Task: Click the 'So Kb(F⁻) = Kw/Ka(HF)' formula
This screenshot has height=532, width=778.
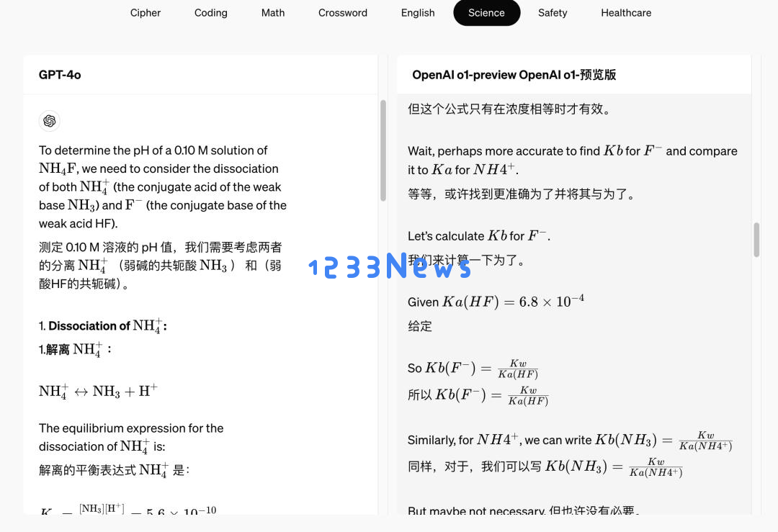Action: 473,369
